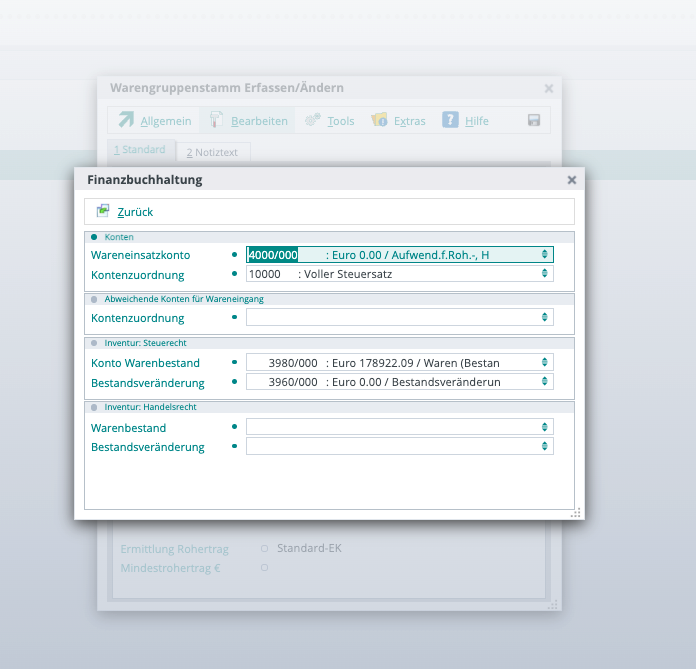Expand the Steuerrecht Bestandsveränderung dropdown
The height and width of the screenshot is (669, 696).
544,382
